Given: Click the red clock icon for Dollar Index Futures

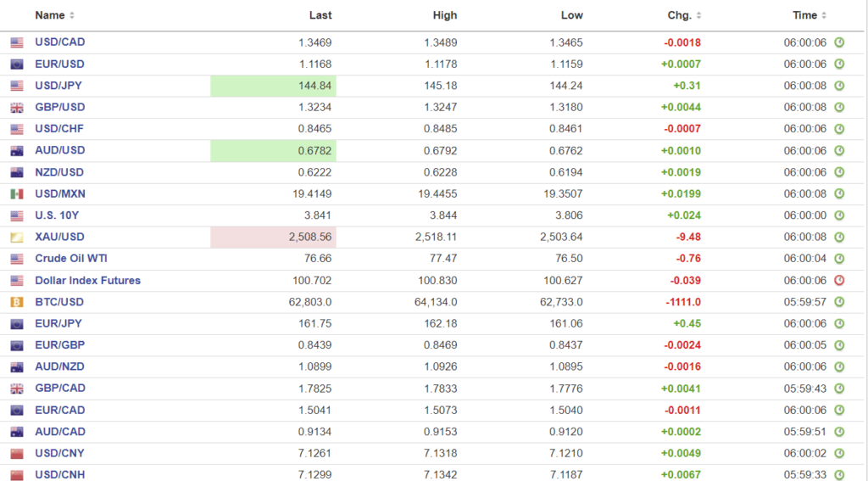Looking at the screenshot, I should point(839,281).
